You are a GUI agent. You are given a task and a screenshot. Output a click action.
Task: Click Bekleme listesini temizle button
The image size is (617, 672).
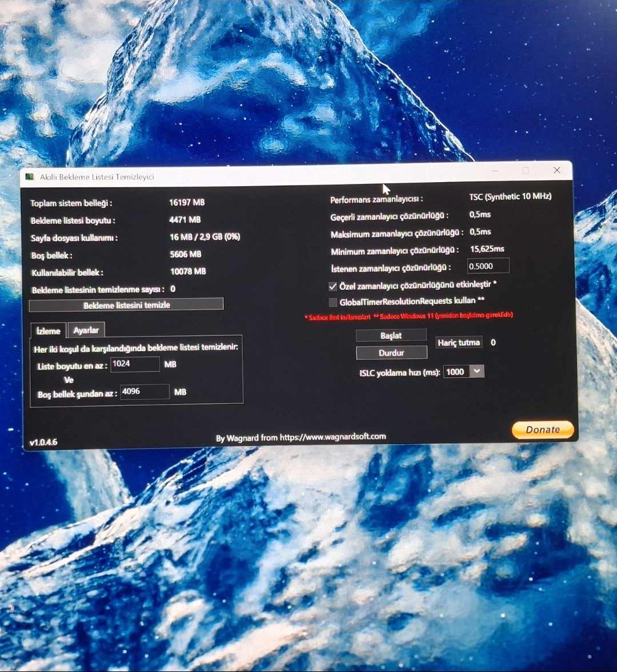(126, 305)
